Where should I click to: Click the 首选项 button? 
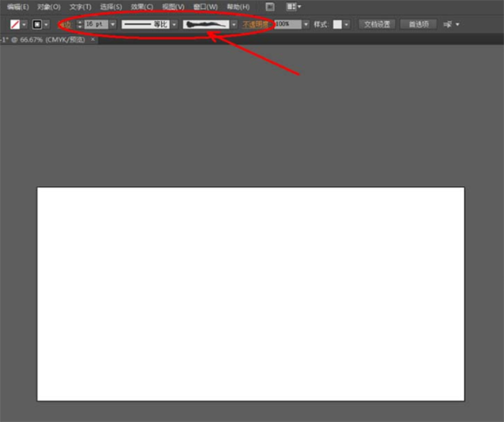click(419, 24)
